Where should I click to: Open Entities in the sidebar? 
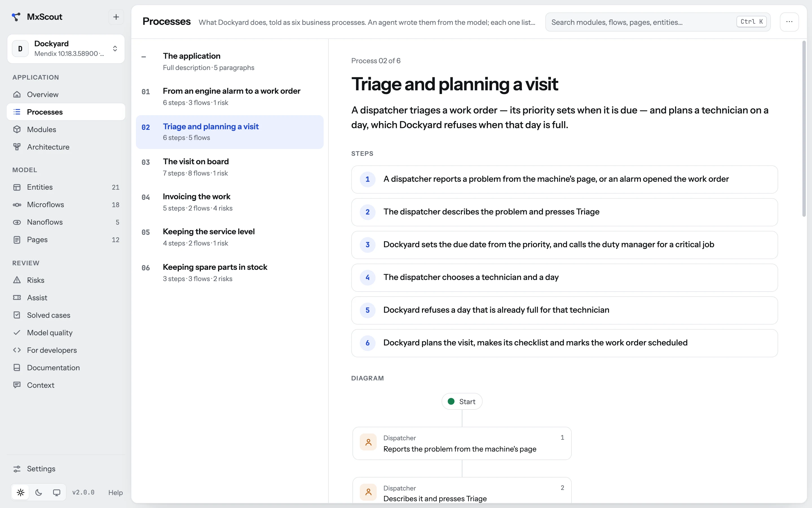tap(66, 187)
